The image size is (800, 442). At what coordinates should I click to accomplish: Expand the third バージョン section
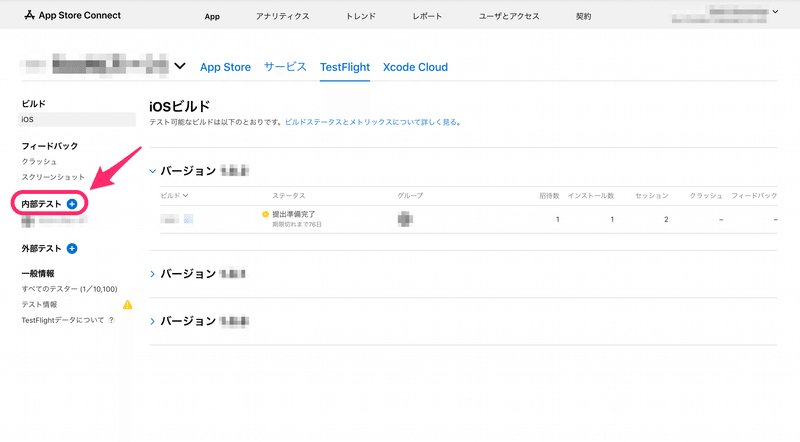click(152, 321)
